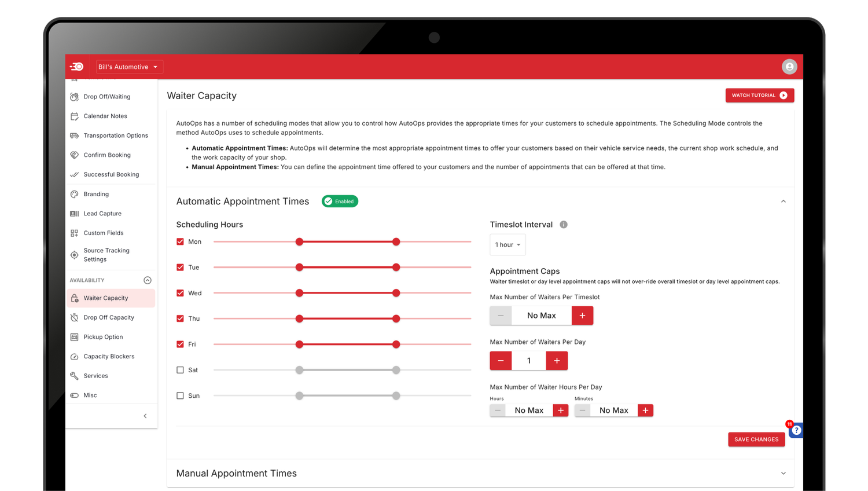
Task: Click the Fri slider end handle
Action: pyautogui.click(x=396, y=345)
